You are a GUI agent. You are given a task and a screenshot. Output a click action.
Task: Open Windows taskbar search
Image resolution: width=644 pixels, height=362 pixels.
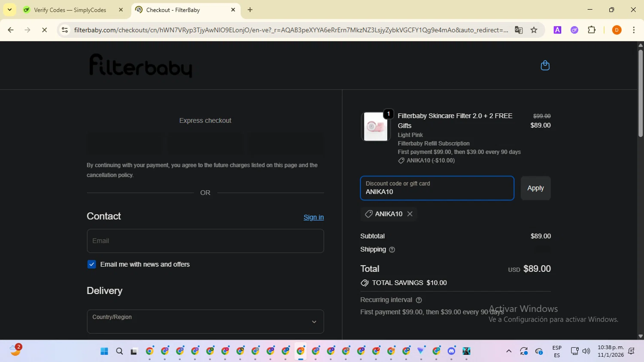[119, 351]
